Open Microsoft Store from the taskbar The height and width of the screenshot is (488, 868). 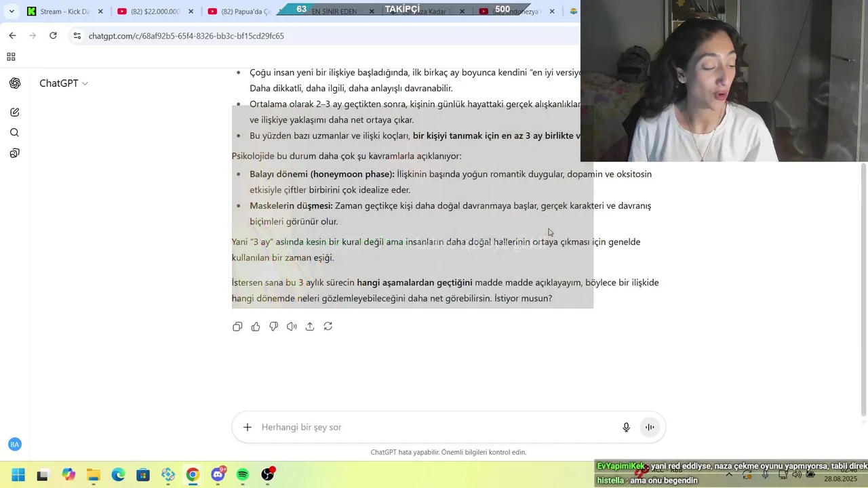(x=143, y=474)
